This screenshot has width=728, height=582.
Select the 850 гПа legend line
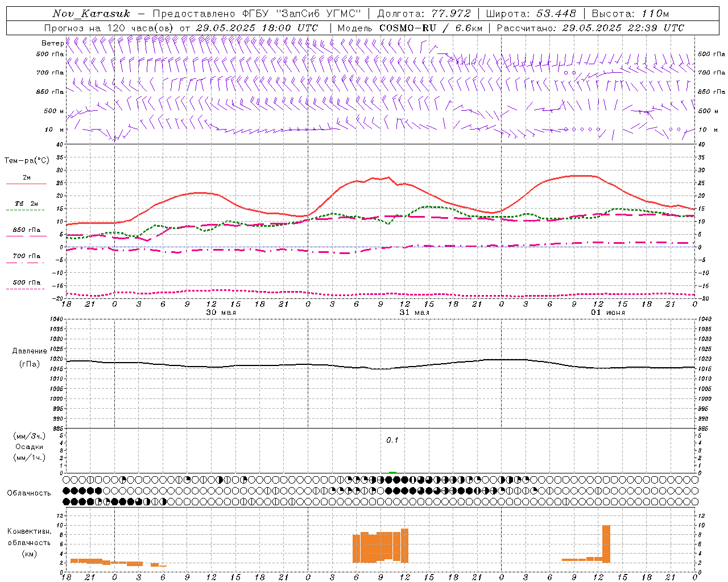[26, 236]
